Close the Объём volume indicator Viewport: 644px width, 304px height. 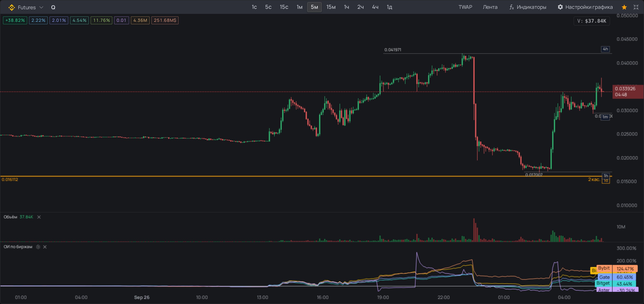tap(39, 217)
